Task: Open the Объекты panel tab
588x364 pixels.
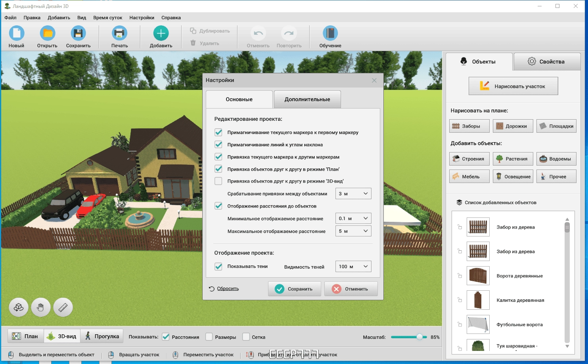Action: (479, 61)
